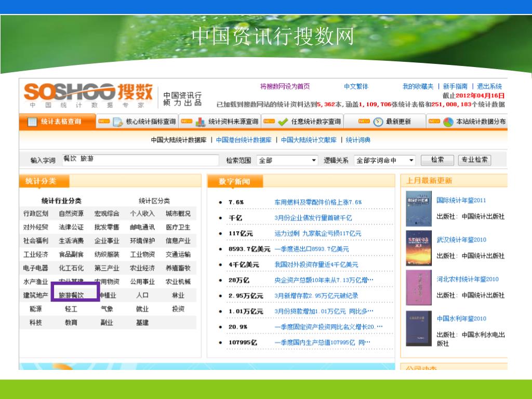Click the 自然资源 category
This screenshot has width=532, height=399.
pos(71,214)
